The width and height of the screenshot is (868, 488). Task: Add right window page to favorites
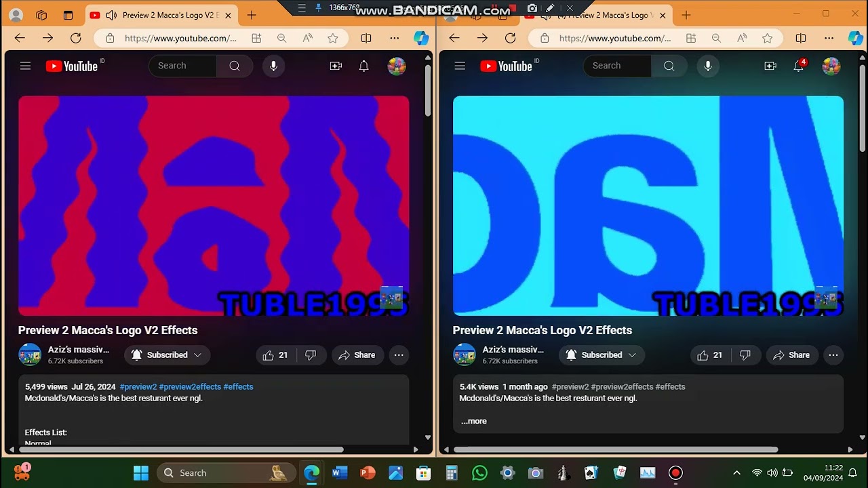(768, 39)
